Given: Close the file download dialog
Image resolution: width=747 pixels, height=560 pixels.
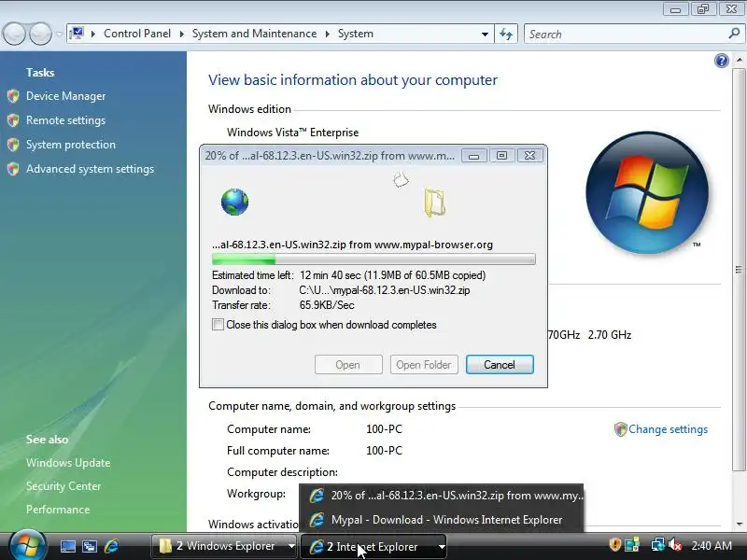Looking at the screenshot, I should pyautogui.click(x=529, y=156).
